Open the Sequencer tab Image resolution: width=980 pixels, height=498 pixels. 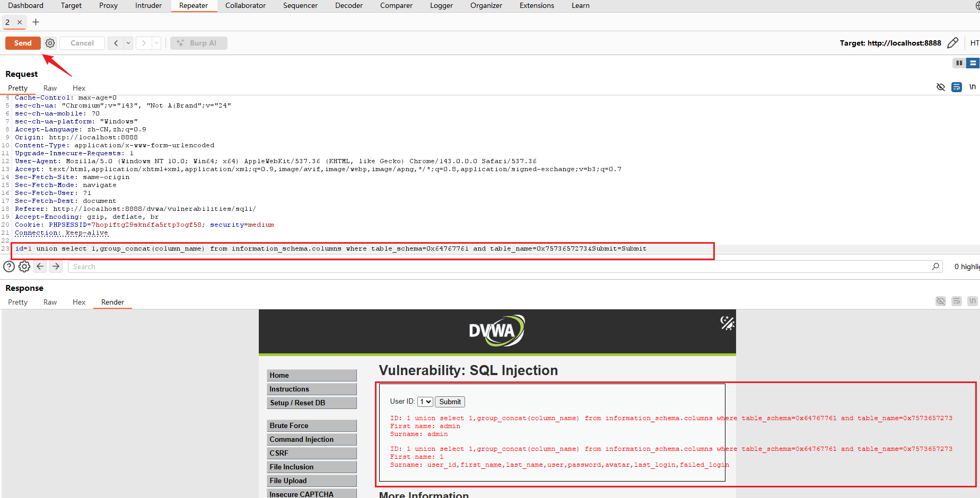300,5
